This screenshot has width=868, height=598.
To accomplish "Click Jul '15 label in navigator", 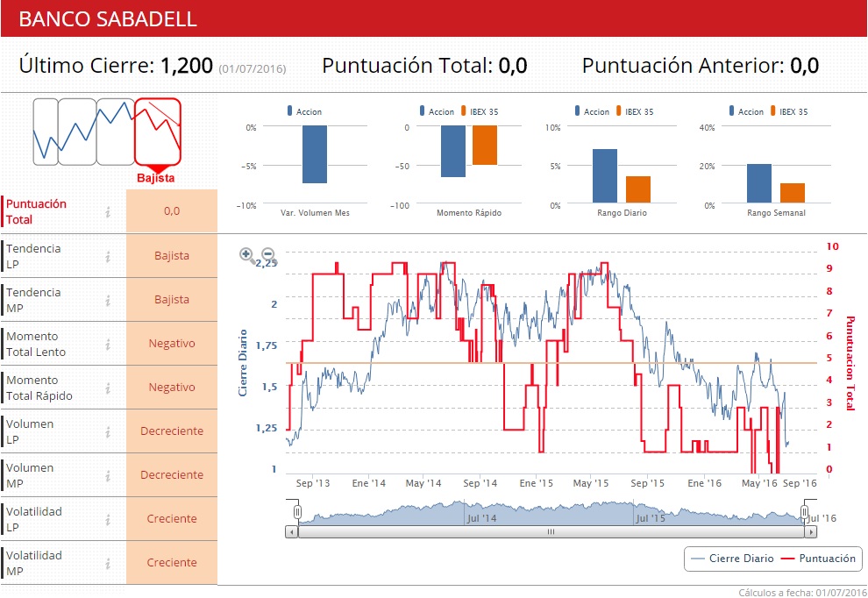I will click(x=651, y=518).
